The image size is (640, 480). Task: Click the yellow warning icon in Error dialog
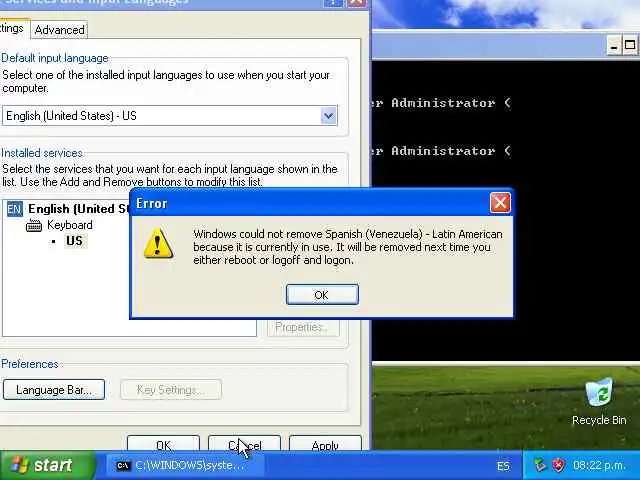[x=158, y=244]
